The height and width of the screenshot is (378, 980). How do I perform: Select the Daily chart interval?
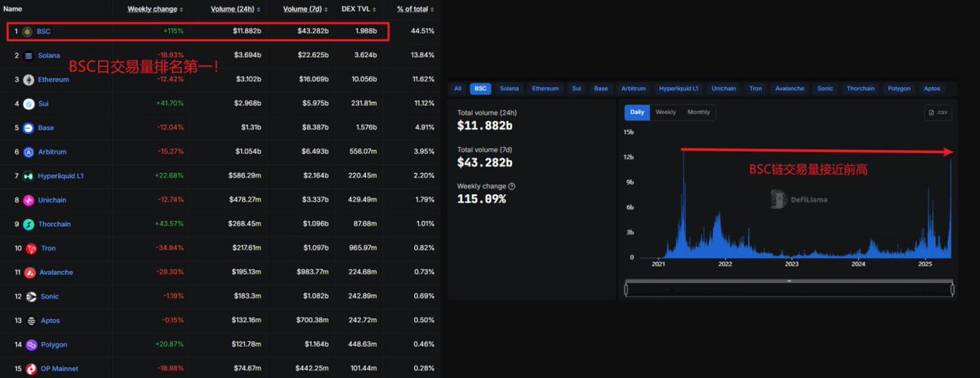[637, 112]
